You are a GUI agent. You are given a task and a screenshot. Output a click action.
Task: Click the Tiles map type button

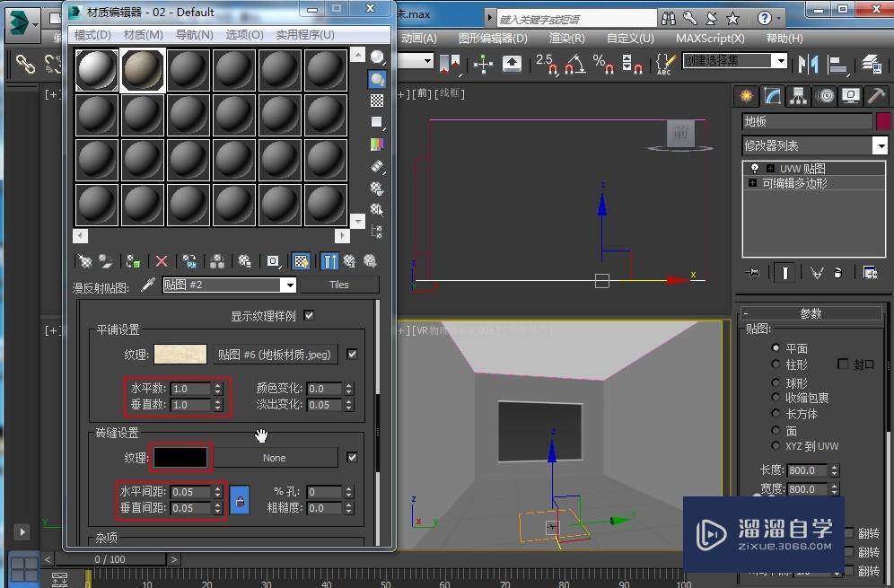pyautogui.click(x=338, y=285)
